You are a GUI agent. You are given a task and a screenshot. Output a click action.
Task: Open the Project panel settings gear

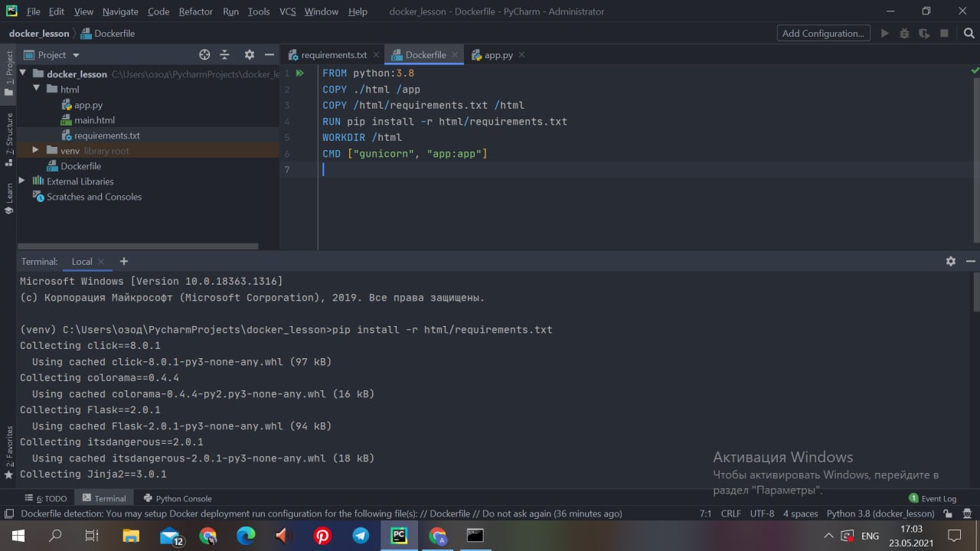[x=249, y=55]
